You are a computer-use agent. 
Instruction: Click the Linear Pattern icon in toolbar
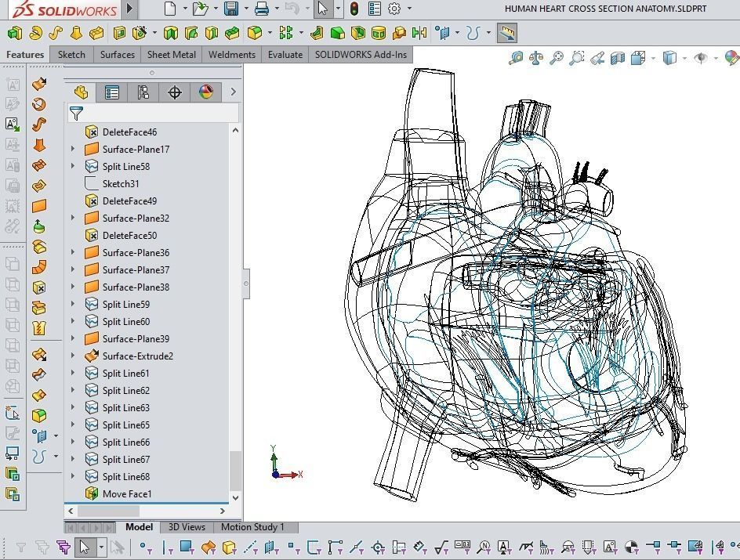(286, 33)
